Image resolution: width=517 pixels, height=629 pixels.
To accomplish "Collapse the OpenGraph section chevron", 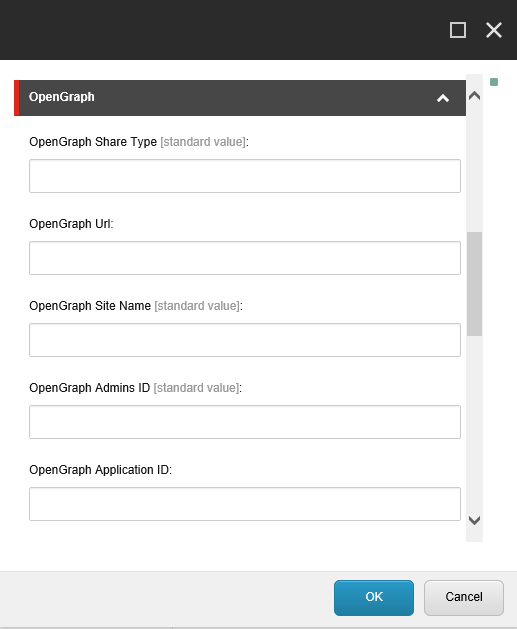I will (x=443, y=98).
